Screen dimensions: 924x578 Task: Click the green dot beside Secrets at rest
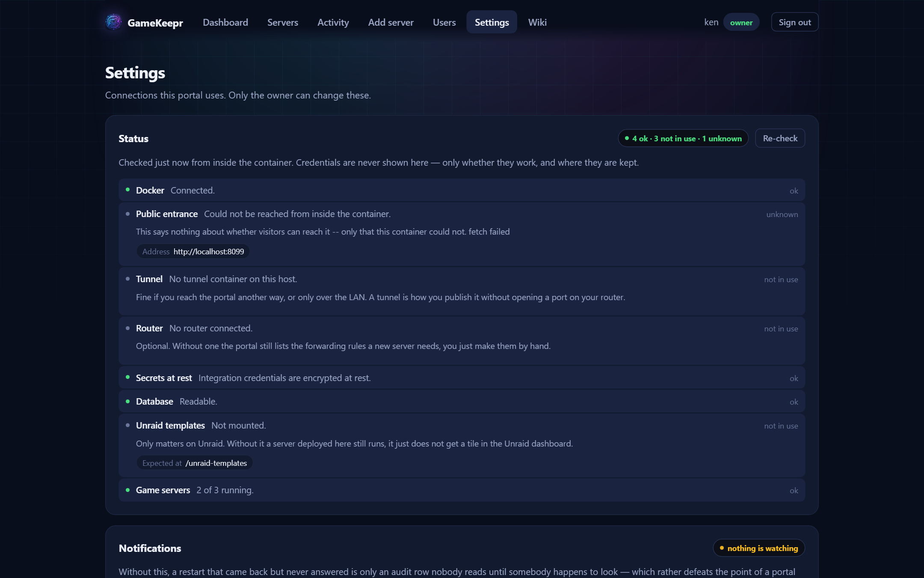pyautogui.click(x=127, y=377)
